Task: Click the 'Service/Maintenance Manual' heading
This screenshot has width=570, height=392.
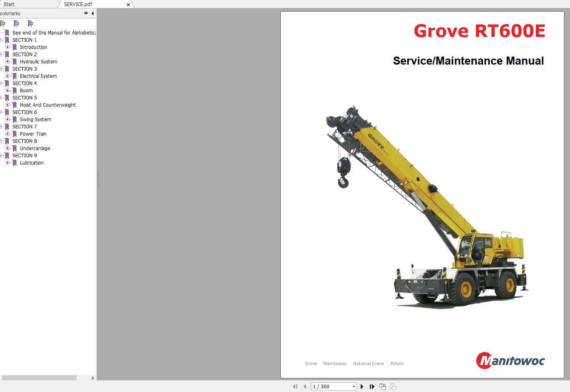Action: pos(469,61)
